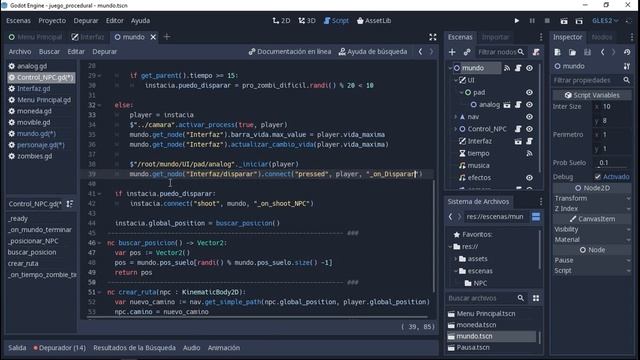The image size is (640, 360).
Task: Open Ayuda de búsqueda
Action: point(373,51)
